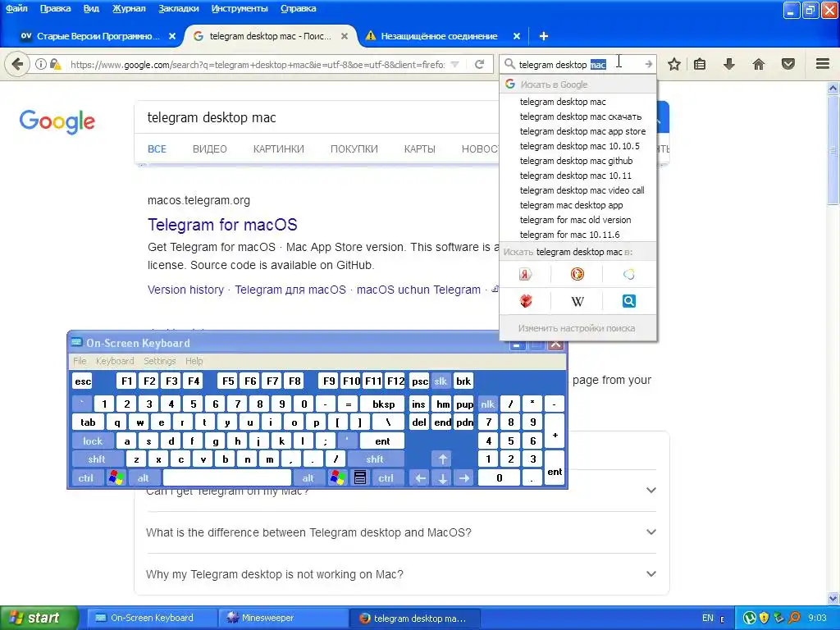This screenshot has height=630, width=840.
Task: Open the Файл menu
Action: [x=16, y=8]
